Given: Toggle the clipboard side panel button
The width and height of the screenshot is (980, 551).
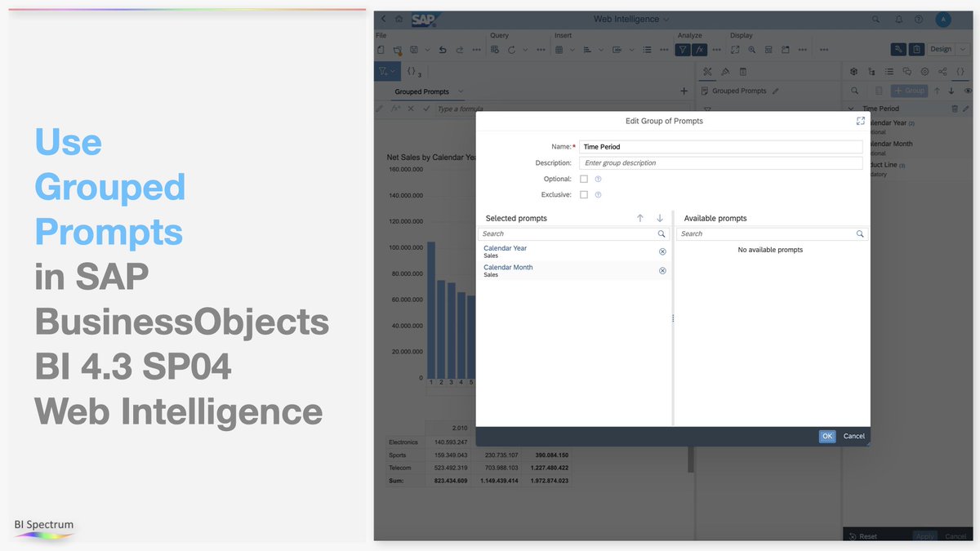Looking at the screenshot, I should pyautogui.click(x=917, y=49).
